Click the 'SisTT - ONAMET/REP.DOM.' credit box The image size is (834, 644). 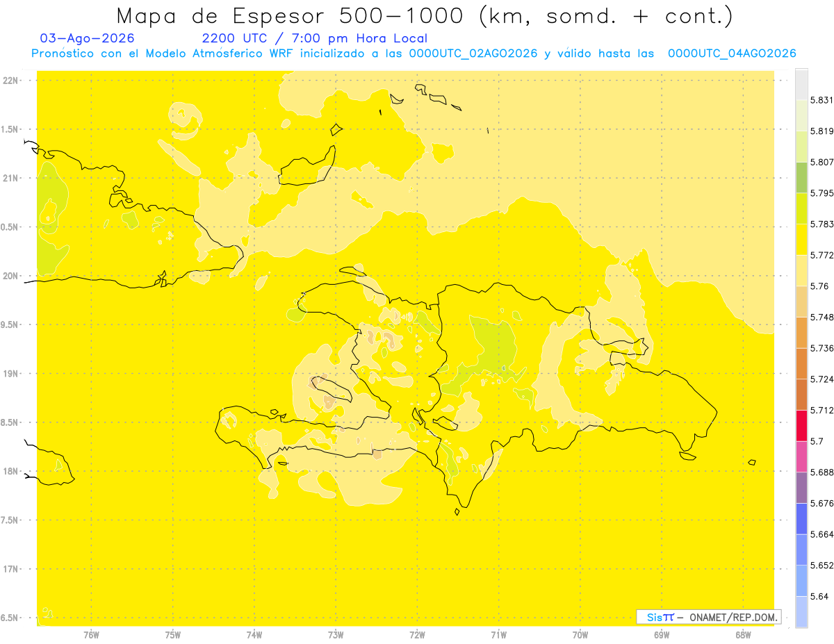708,617
